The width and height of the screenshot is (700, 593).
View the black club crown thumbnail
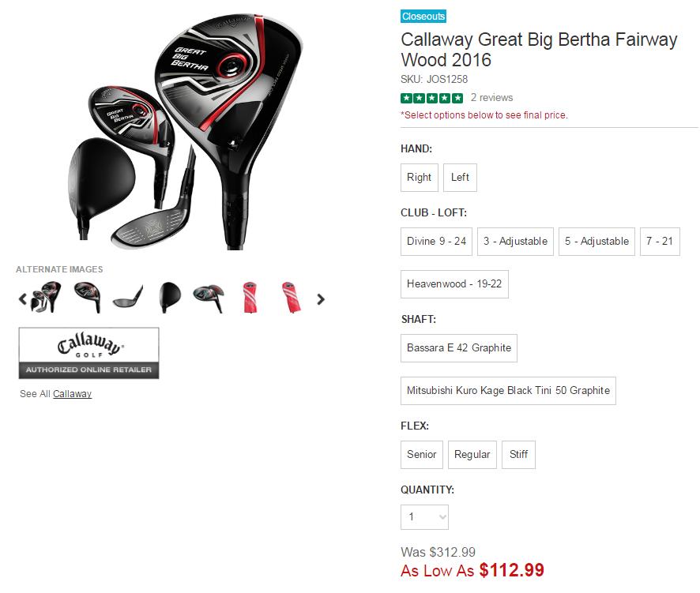(x=169, y=298)
